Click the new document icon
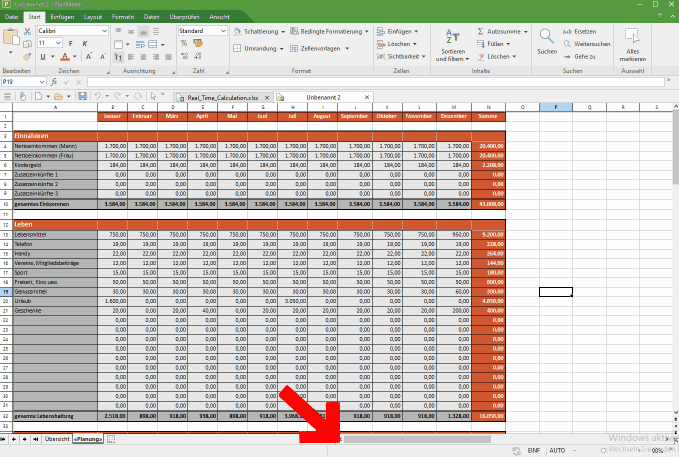Image resolution: width=679 pixels, height=457 pixels. (x=39, y=96)
